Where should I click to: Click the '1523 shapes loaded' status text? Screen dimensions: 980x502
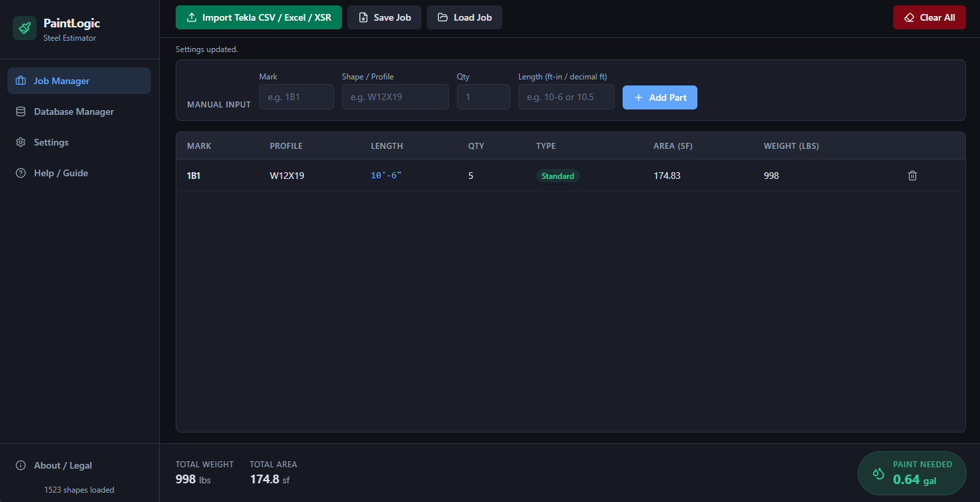click(79, 490)
